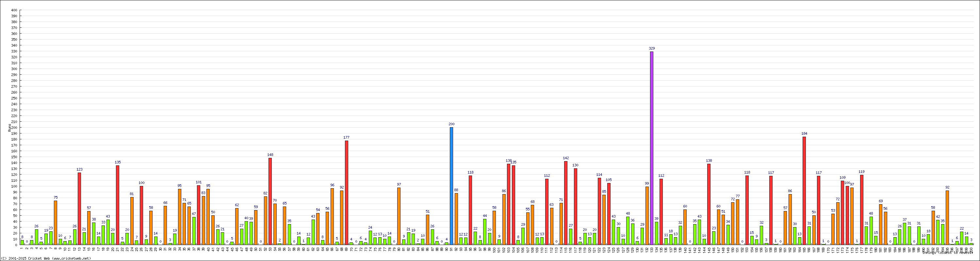Click the red bar labeled 148
The width and height of the screenshot is (980, 261).
point(270,201)
